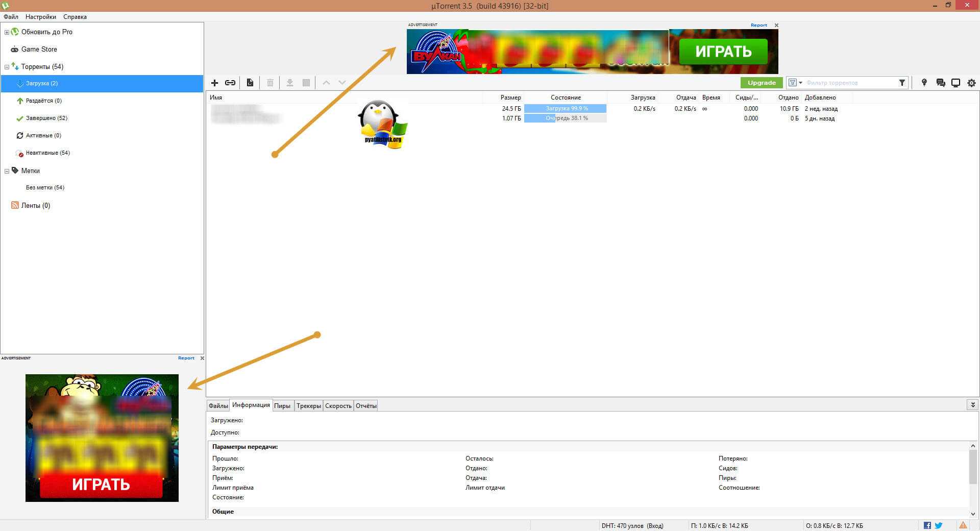Image resolution: width=980 pixels, height=531 pixels.
Task: Click the funnel icon in the filter box
Action: pos(902,83)
